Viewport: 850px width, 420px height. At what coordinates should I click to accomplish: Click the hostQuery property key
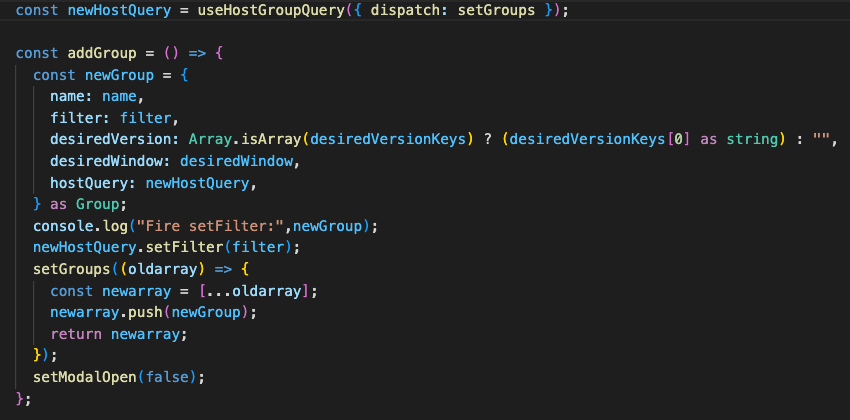[87, 183]
